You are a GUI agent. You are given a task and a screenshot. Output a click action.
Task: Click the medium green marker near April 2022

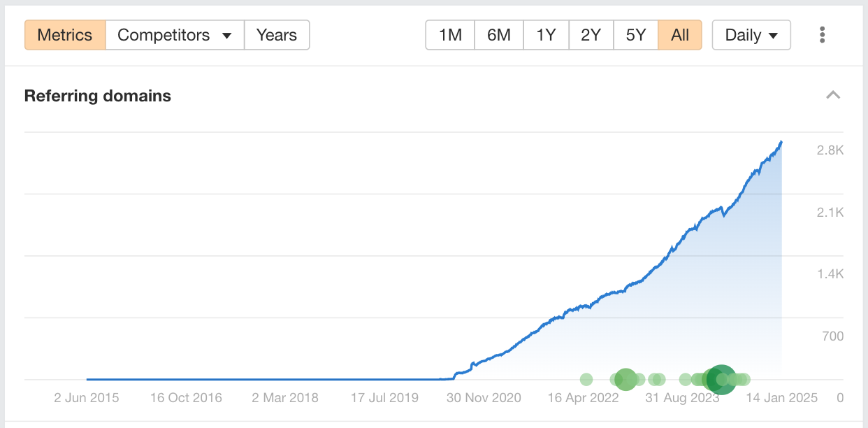[x=625, y=379]
